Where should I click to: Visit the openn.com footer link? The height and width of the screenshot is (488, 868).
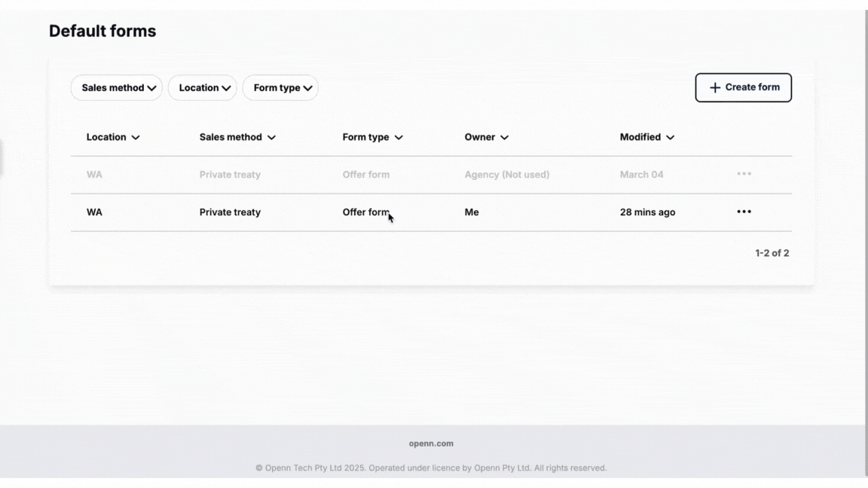(431, 444)
